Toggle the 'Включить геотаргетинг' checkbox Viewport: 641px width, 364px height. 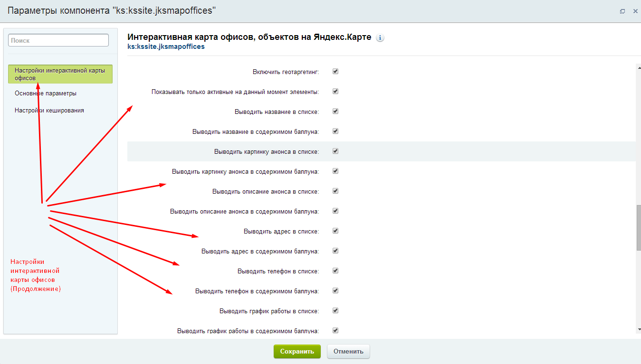pos(335,72)
